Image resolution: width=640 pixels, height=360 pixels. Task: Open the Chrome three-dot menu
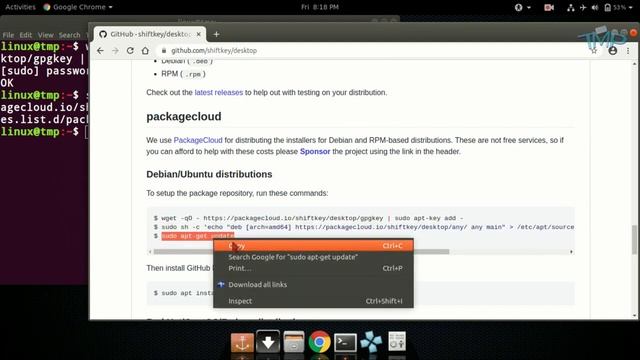628,51
